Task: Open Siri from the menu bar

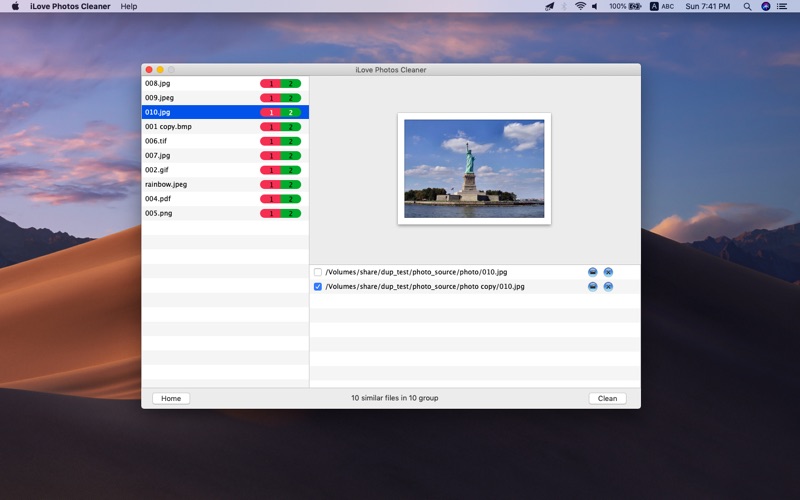Action: 765,6
